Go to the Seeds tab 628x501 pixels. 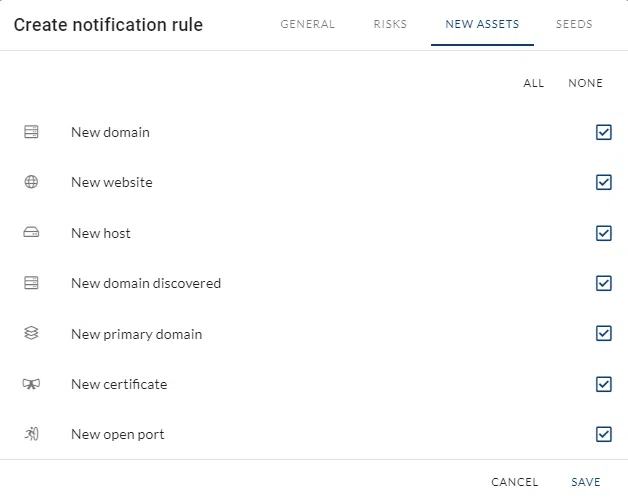pos(574,24)
